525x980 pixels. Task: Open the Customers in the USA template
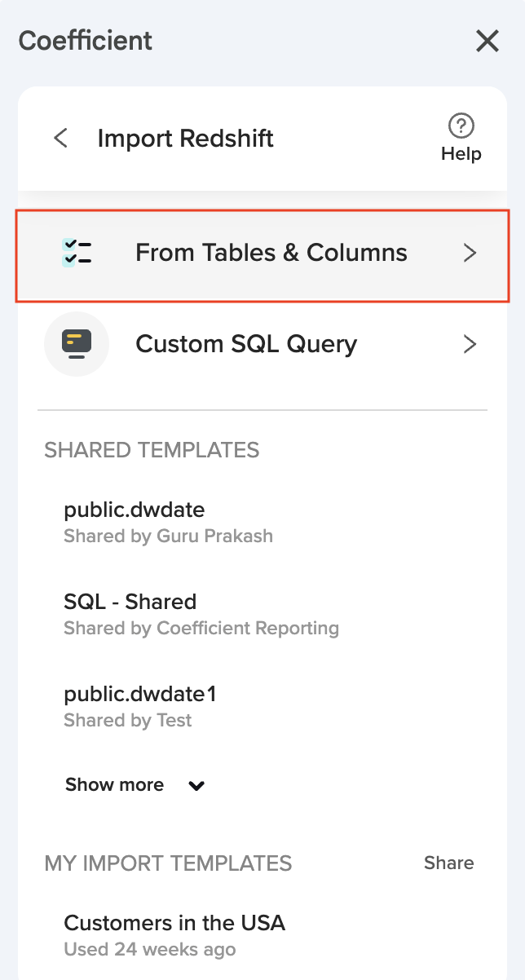pyautogui.click(x=174, y=924)
